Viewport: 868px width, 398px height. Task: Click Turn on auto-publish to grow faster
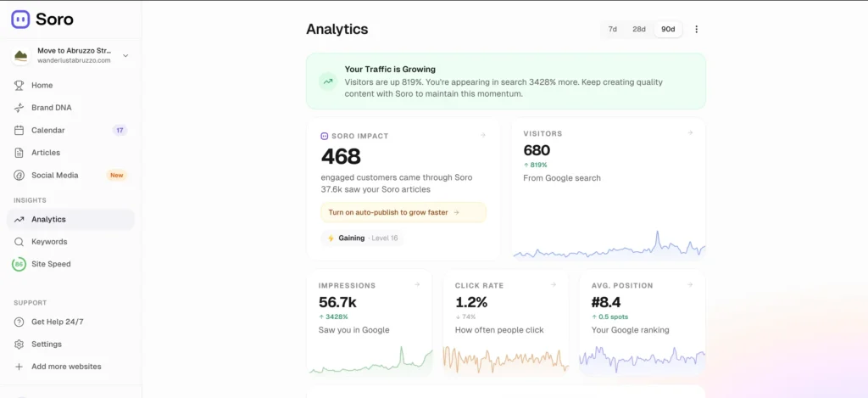pos(403,212)
